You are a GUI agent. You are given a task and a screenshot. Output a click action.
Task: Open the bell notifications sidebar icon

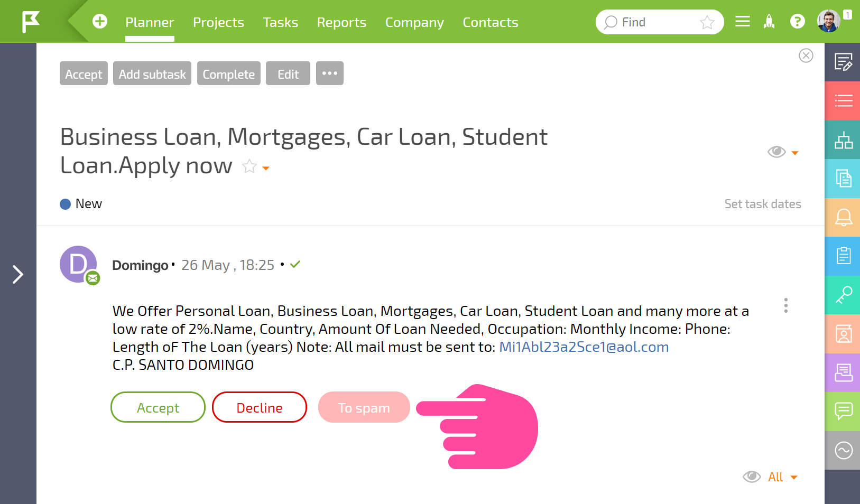(x=843, y=217)
